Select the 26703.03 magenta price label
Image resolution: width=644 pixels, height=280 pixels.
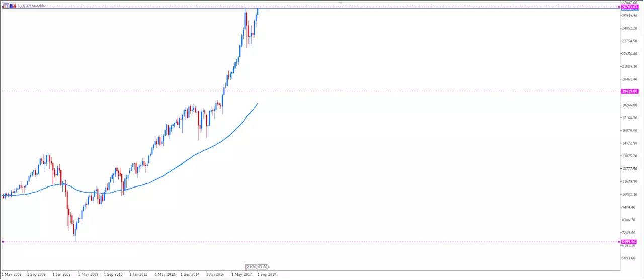point(630,8)
